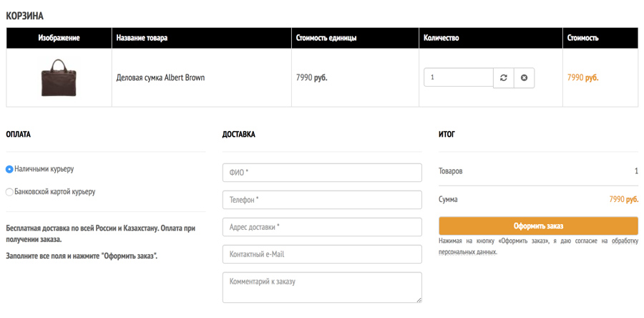Image resolution: width=644 pixels, height=318 pixels.
Task: Click the Адрес доставки field
Action: click(322, 227)
